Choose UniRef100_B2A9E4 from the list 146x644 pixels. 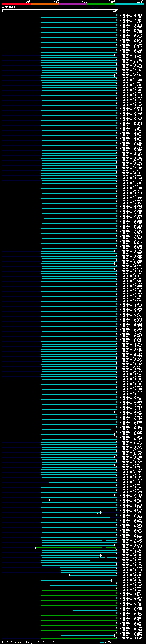[131, 329]
